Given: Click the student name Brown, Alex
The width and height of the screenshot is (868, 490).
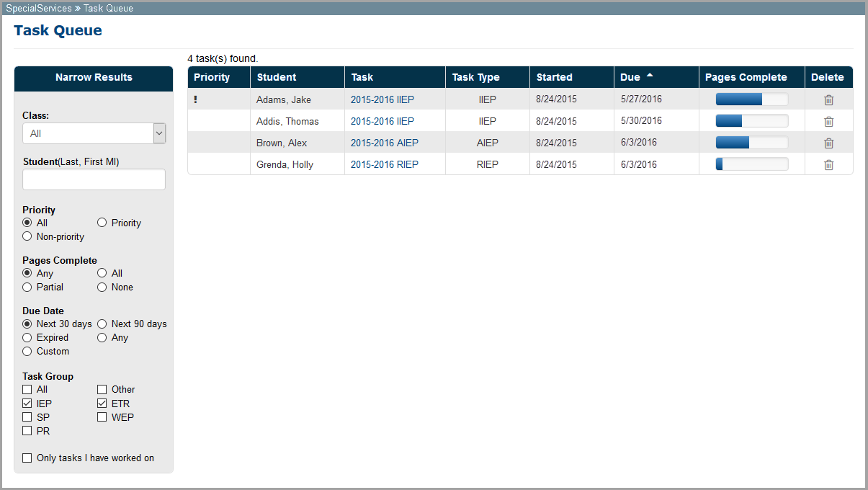Looking at the screenshot, I should 282,143.
